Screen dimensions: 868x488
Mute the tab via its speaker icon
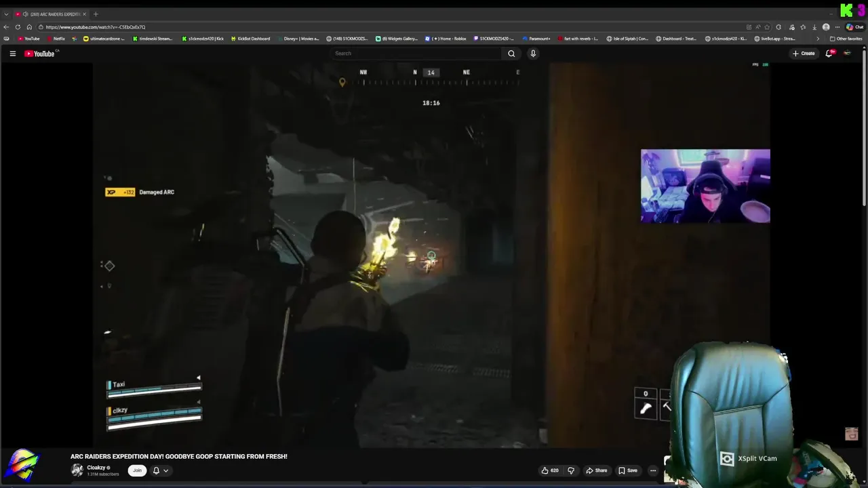(x=26, y=14)
